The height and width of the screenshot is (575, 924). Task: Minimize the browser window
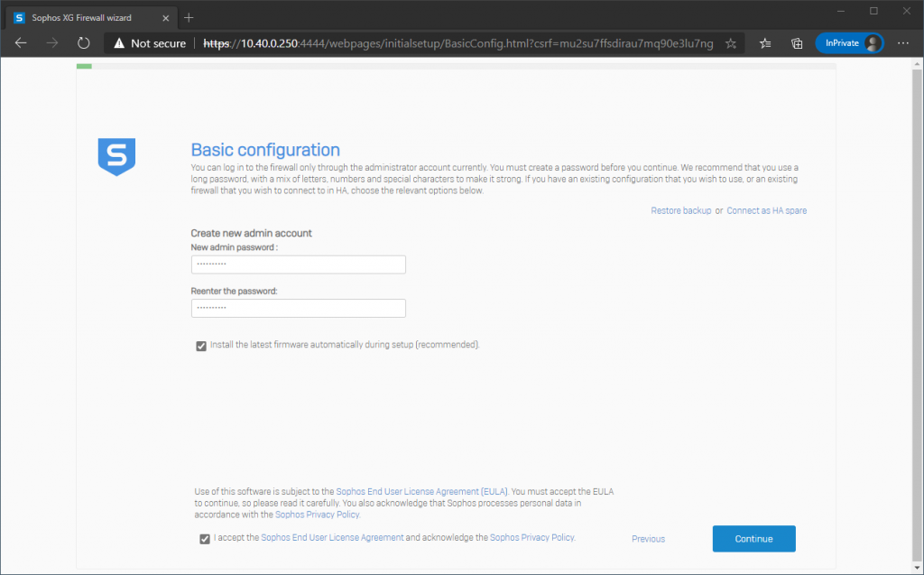(841, 11)
